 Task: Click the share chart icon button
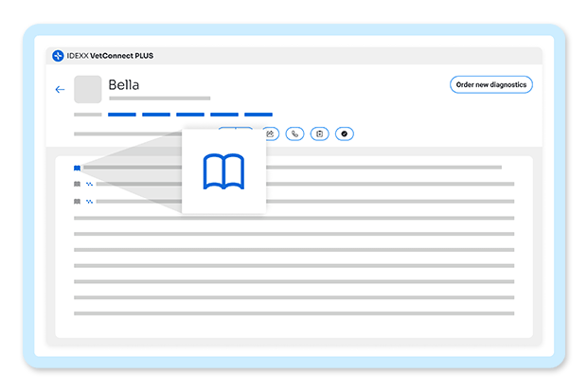(273, 134)
